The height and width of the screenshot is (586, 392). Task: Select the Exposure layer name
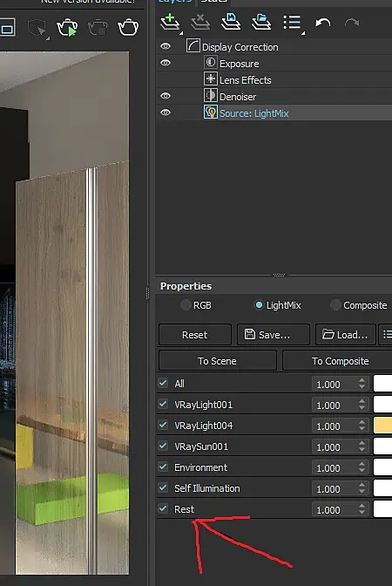coord(240,64)
